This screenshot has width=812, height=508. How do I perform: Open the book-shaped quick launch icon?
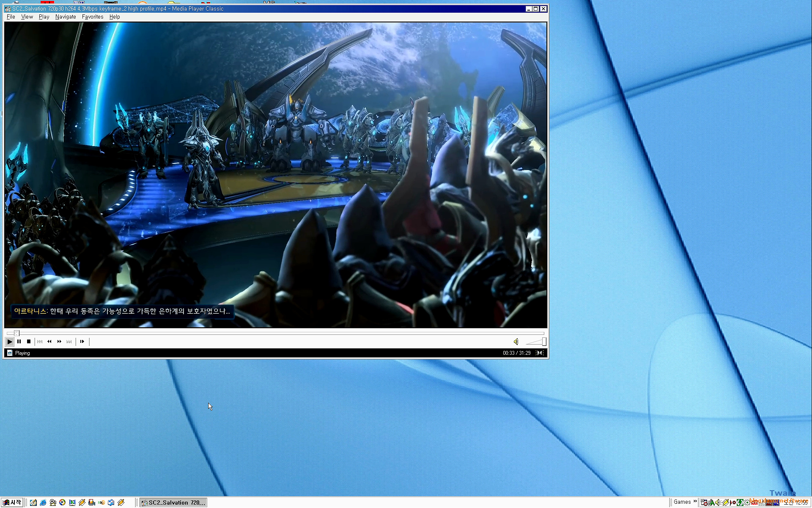click(92, 502)
